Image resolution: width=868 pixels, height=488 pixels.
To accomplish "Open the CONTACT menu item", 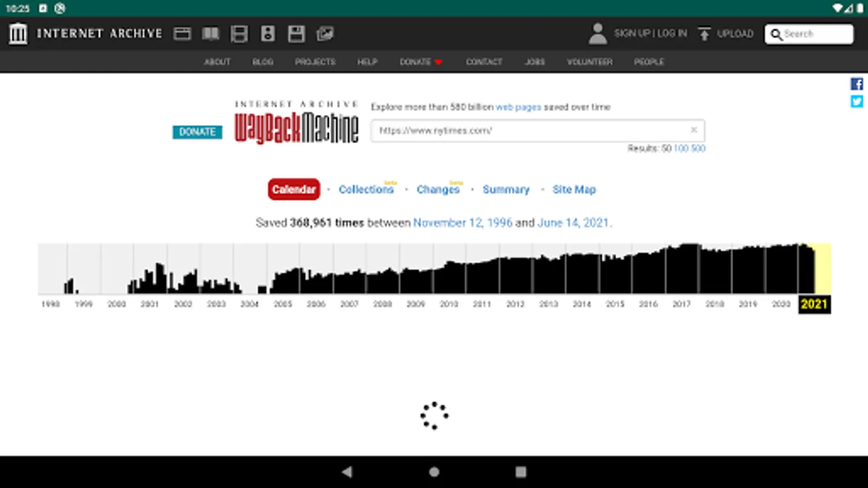I will 484,62.
